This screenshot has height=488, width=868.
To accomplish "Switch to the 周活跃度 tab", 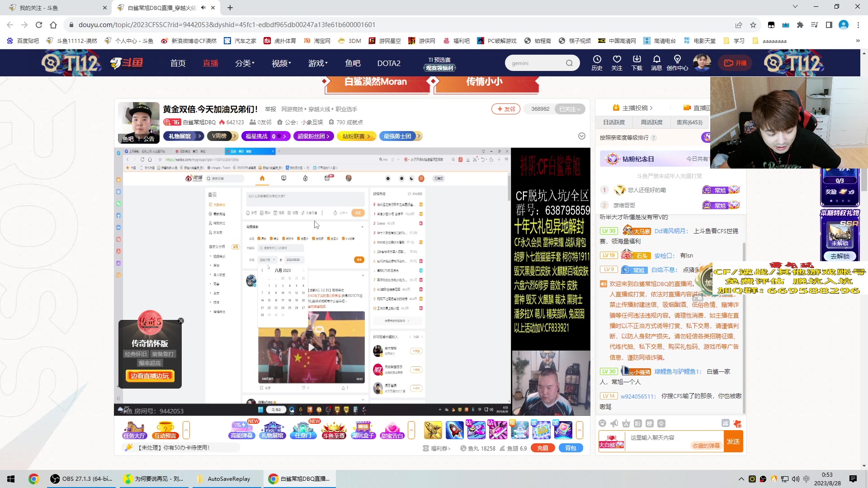I will click(651, 122).
